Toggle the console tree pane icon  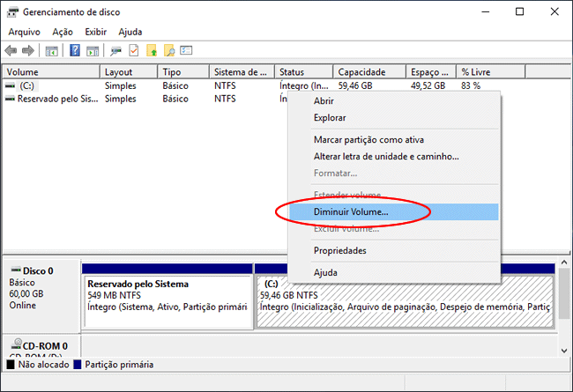tap(52, 50)
